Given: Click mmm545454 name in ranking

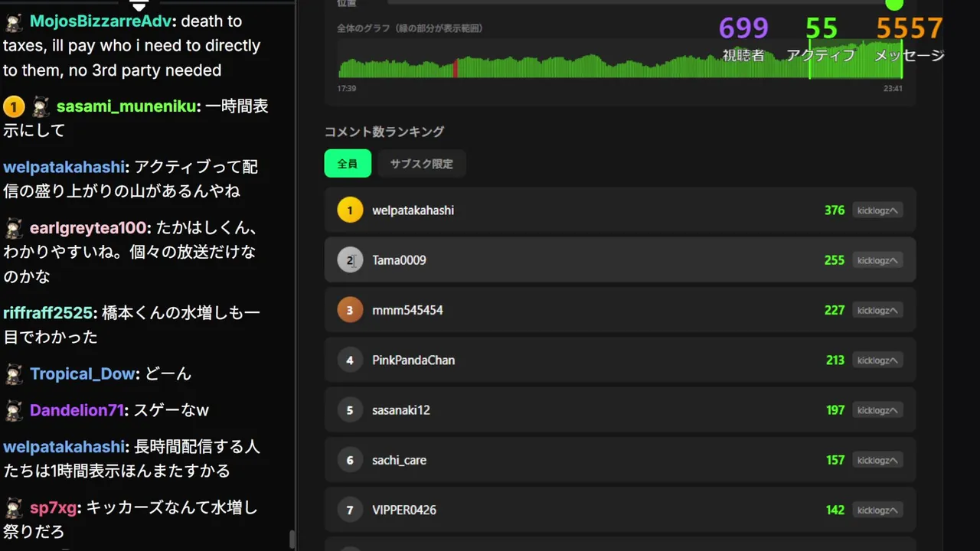Looking at the screenshot, I should [x=407, y=310].
